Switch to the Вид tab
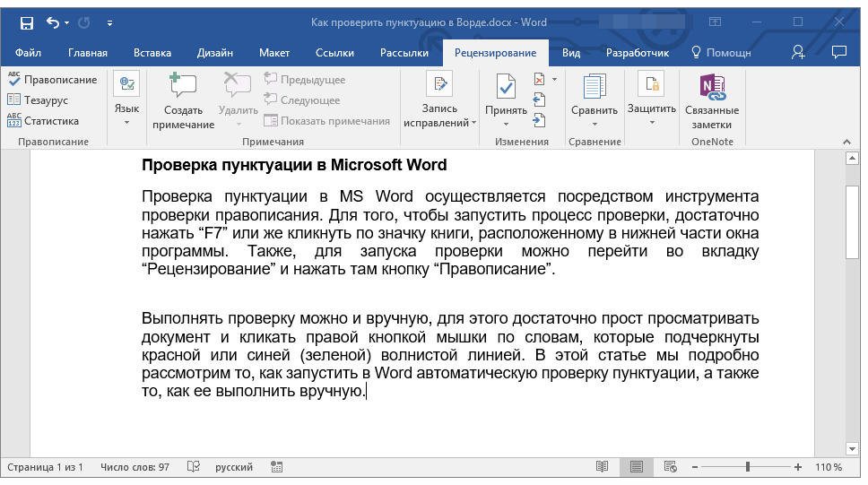The height and width of the screenshot is (485, 868). (x=571, y=53)
